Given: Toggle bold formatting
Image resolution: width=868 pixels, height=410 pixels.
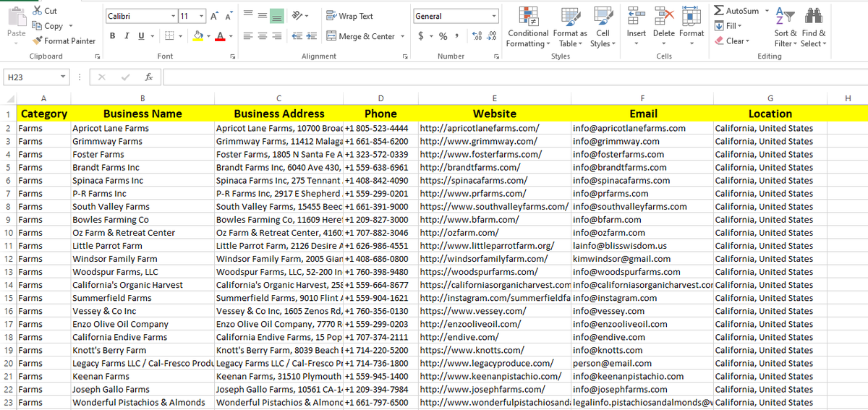Looking at the screenshot, I should (x=114, y=36).
